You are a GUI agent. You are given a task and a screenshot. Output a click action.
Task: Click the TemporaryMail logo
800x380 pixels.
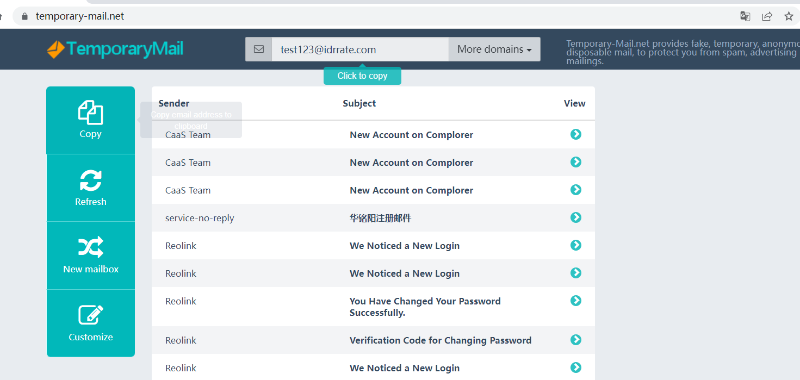(115, 49)
